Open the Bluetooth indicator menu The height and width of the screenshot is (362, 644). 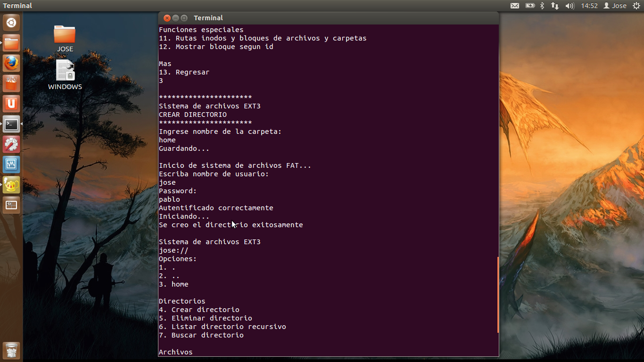[x=542, y=6]
